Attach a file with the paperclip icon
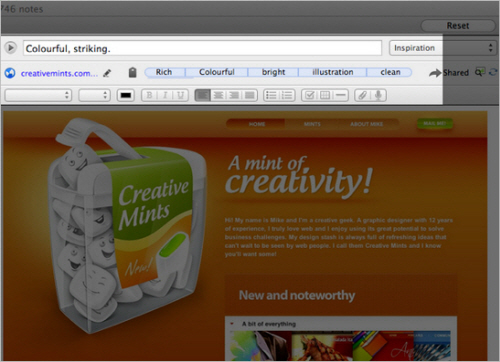This screenshot has width=500, height=362. coord(362,96)
